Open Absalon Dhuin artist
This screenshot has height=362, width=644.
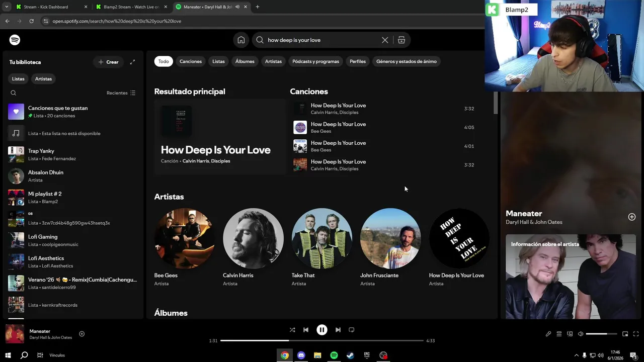pos(73,176)
